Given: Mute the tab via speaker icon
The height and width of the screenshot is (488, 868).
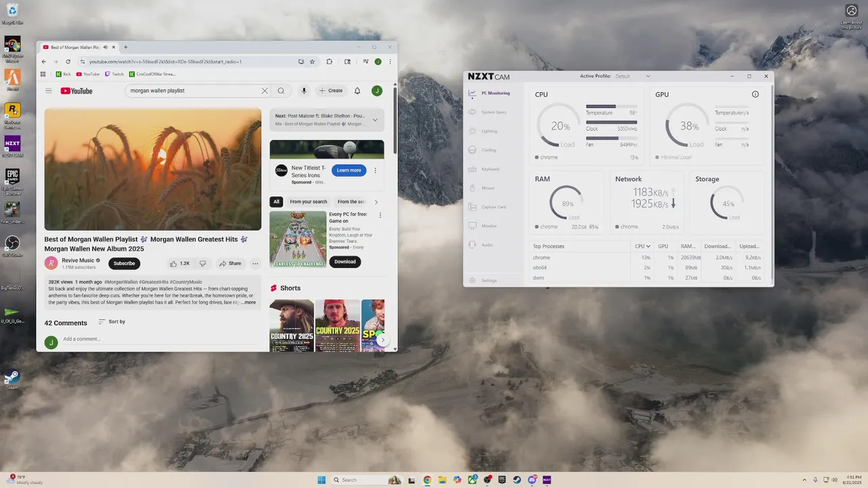Looking at the screenshot, I should click(105, 47).
